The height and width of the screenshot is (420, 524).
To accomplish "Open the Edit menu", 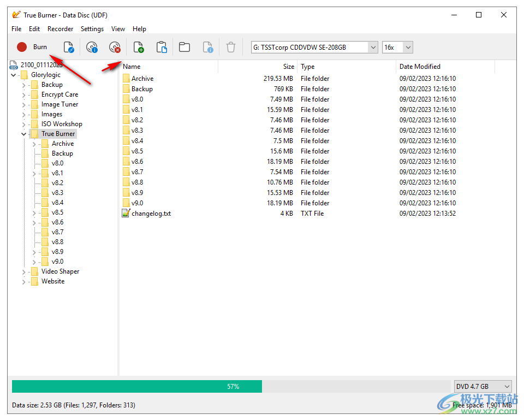I will 34,29.
